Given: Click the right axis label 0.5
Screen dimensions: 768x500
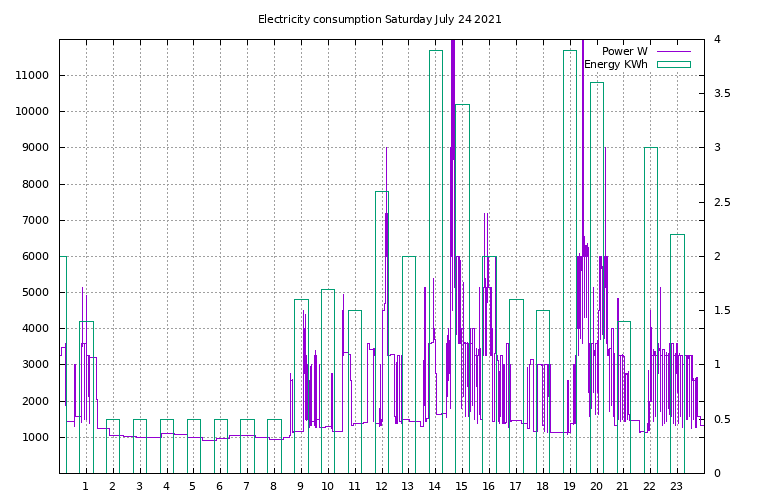Looking at the screenshot, I should click(x=722, y=420).
